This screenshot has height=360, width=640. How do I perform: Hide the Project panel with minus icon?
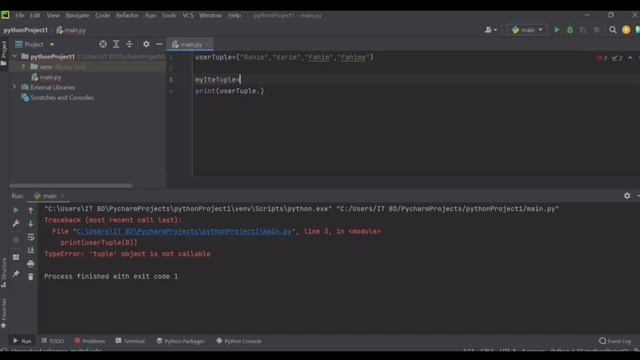(159, 44)
